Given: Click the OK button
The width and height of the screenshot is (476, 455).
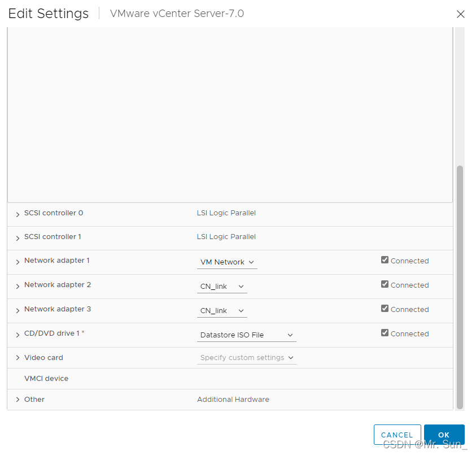Looking at the screenshot, I should tap(444, 435).
